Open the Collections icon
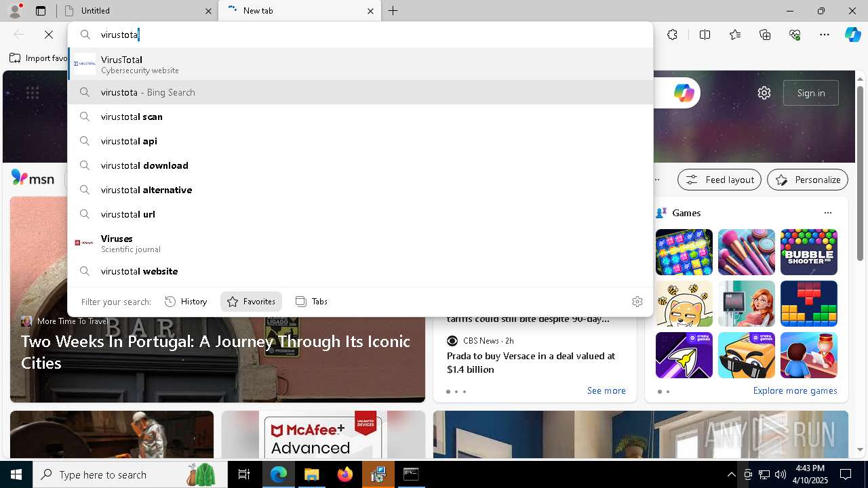Image resolution: width=868 pixels, height=488 pixels. coord(765,35)
